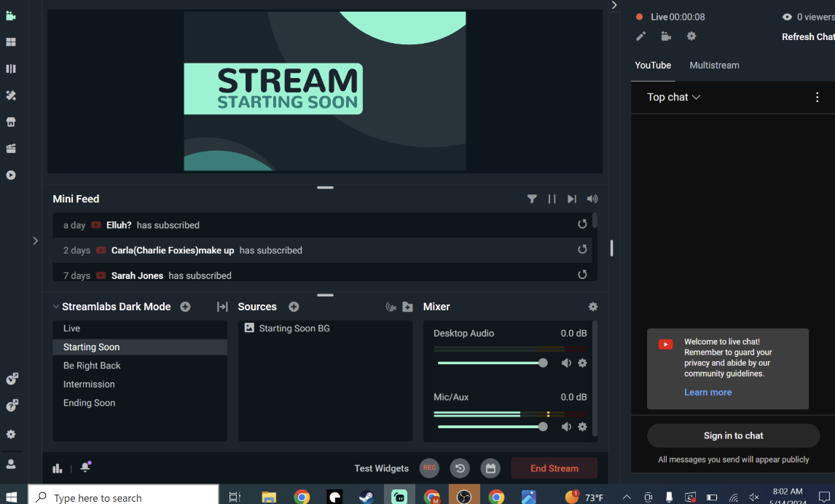Open Desktop Audio settings gear
The width and height of the screenshot is (835, 504).
[582, 363]
